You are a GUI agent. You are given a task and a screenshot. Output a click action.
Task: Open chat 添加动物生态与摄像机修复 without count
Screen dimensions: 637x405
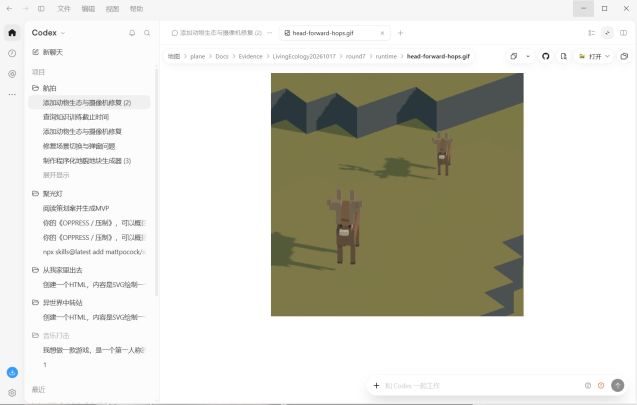89,132
